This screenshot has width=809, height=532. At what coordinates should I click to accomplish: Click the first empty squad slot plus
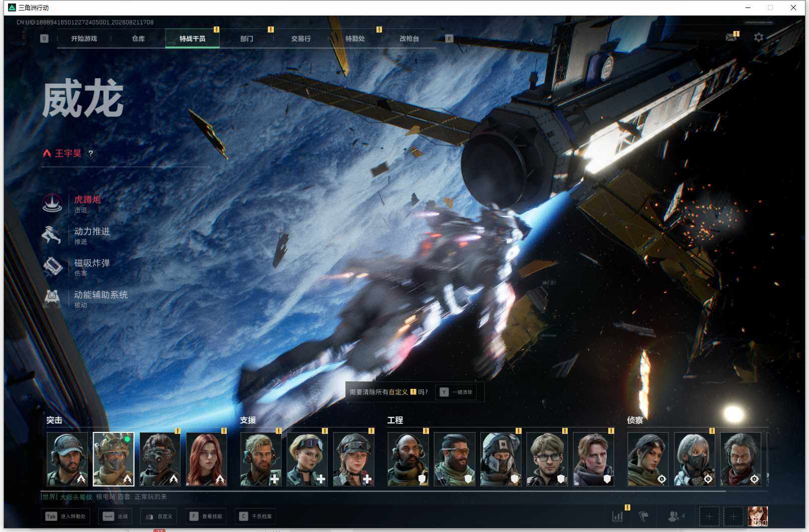point(709,516)
